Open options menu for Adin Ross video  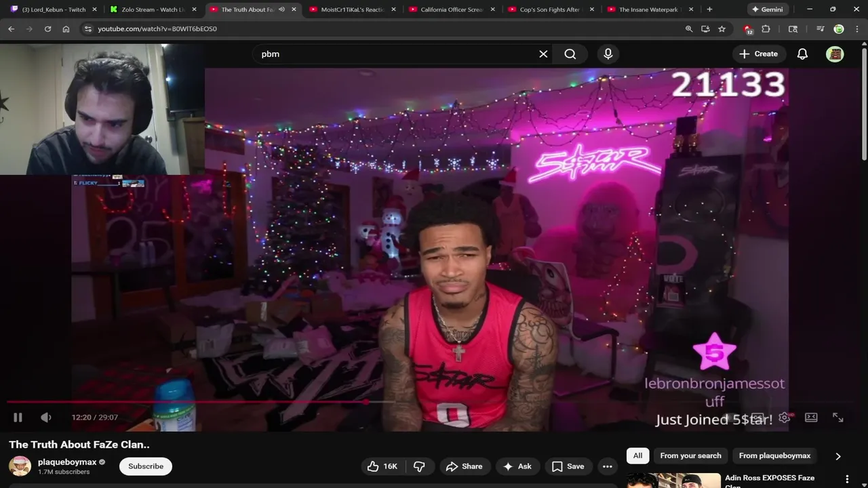coord(847,480)
